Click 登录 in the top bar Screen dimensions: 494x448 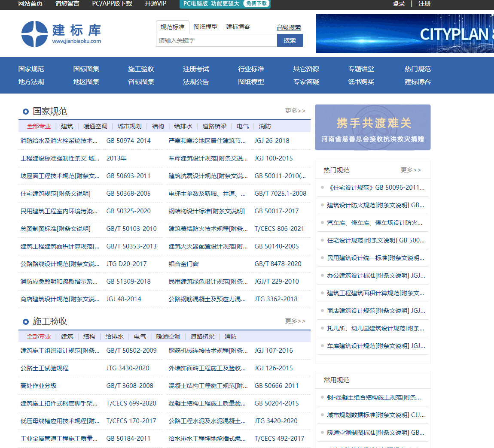[x=399, y=3]
